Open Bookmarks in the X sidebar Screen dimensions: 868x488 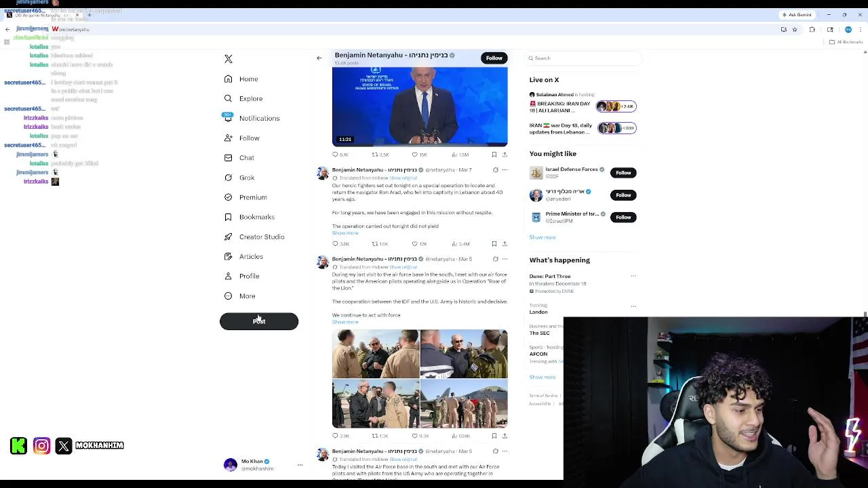249,217
